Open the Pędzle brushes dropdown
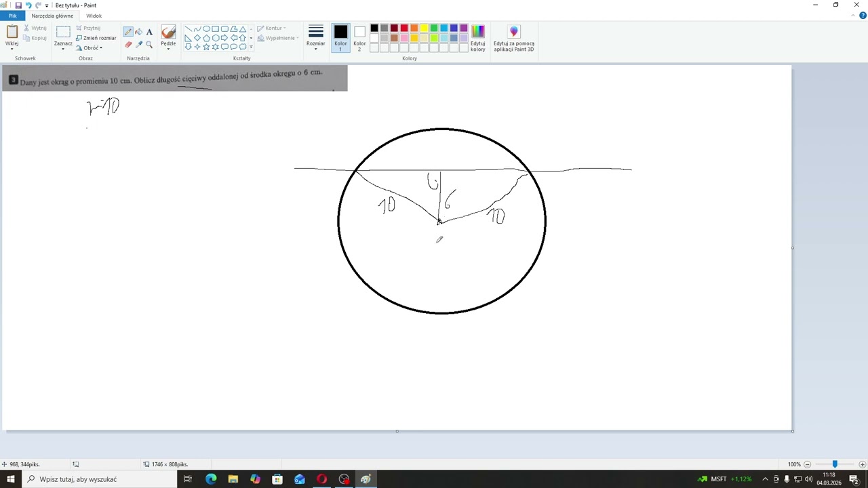 tap(168, 49)
